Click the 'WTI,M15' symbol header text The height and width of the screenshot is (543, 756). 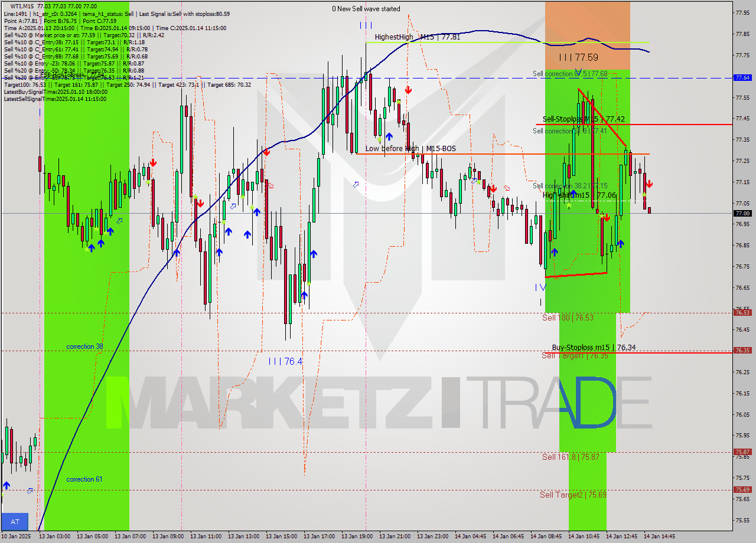click(x=23, y=6)
